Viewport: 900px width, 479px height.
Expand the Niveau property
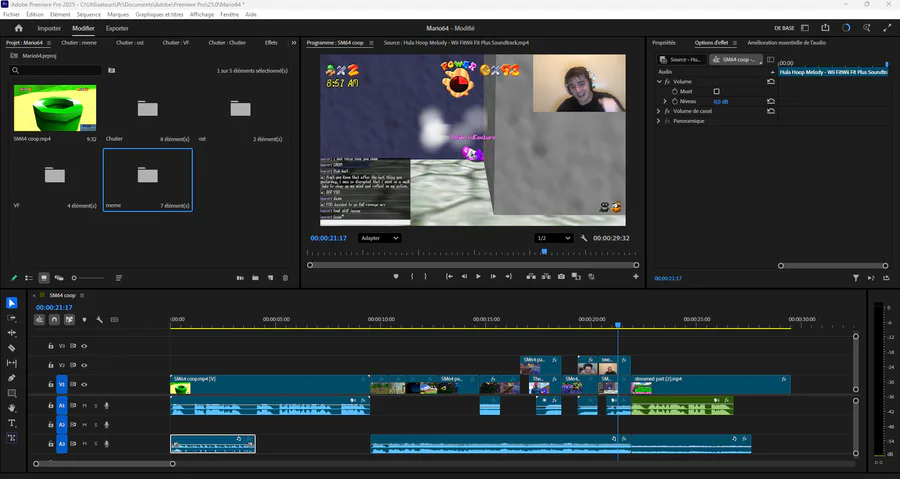click(665, 101)
